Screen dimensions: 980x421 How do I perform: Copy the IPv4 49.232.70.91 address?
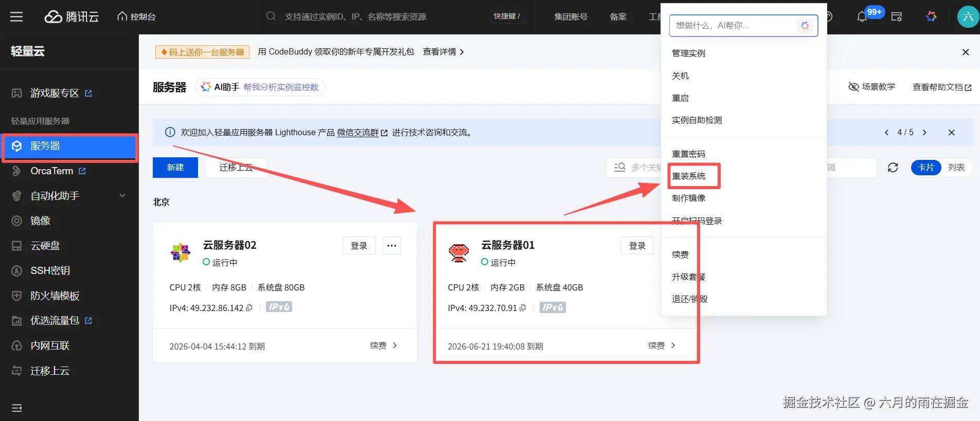tap(523, 308)
